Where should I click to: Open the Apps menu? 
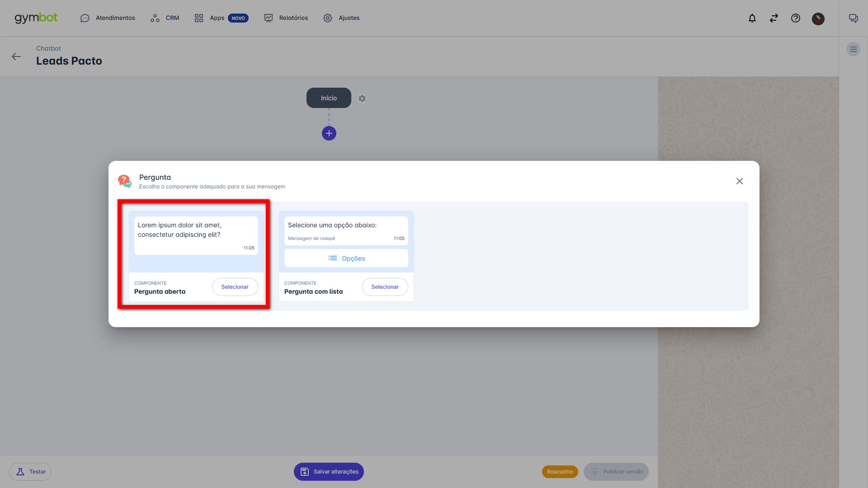coord(221,18)
